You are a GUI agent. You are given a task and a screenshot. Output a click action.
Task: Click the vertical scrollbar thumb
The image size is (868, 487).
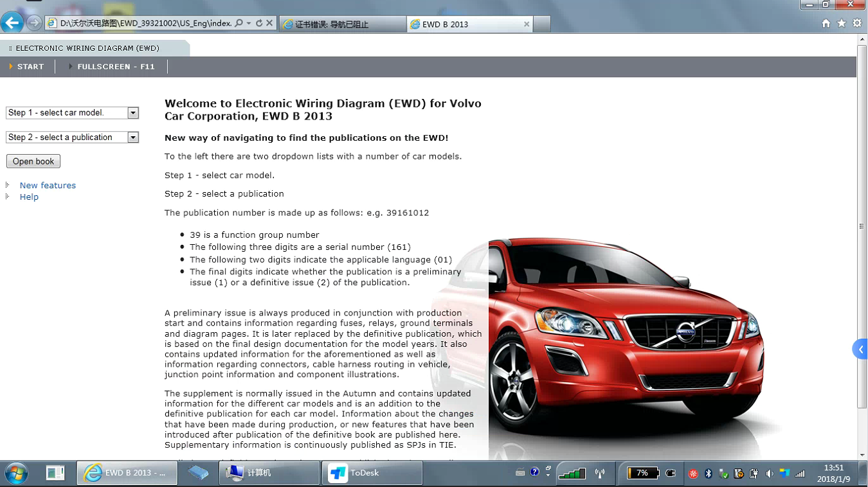[862, 226]
